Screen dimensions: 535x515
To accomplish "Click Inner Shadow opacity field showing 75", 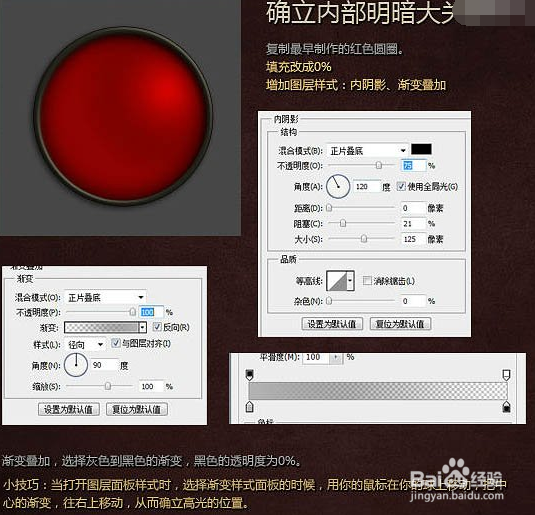I will tap(413, 166).
